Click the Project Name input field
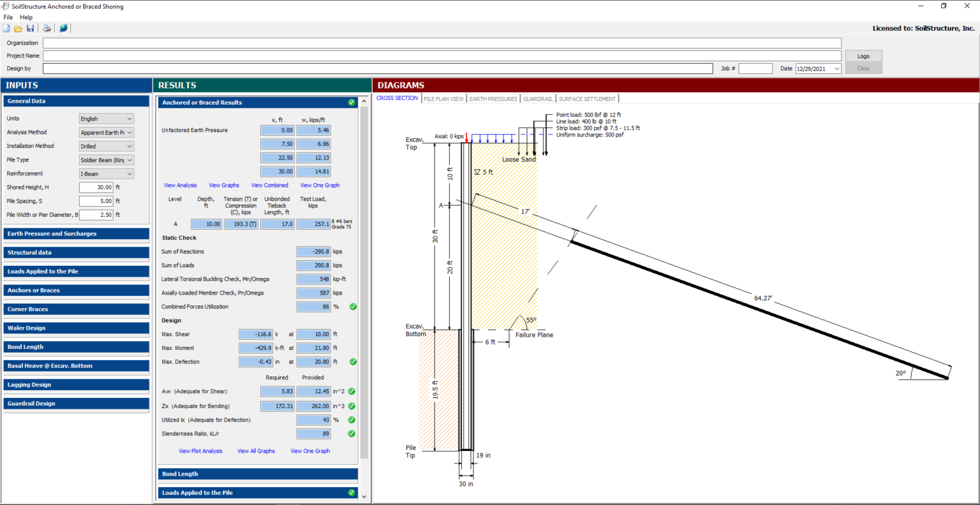Image resolution: width=980 pixels, height=505 pixels. (442, 56)
